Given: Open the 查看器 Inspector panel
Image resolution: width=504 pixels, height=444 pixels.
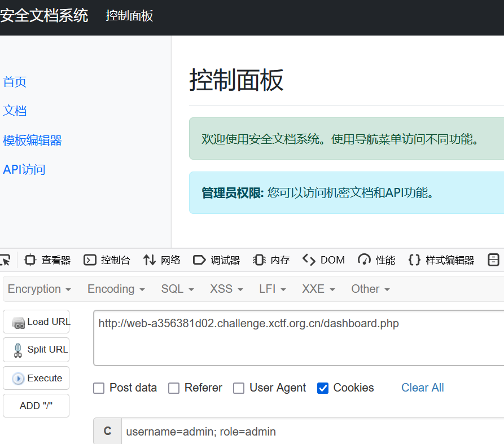Looking at the screenshot, I should pos(54,260).
